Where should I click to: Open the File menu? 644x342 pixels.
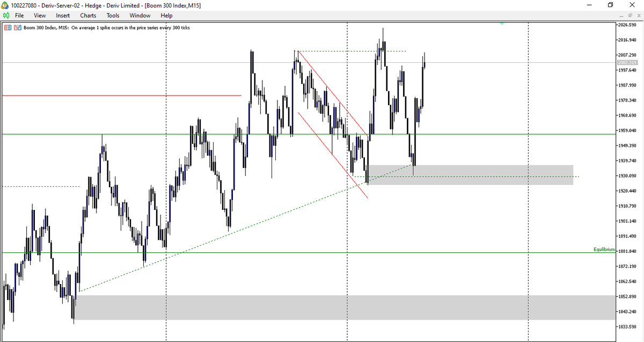19,16
